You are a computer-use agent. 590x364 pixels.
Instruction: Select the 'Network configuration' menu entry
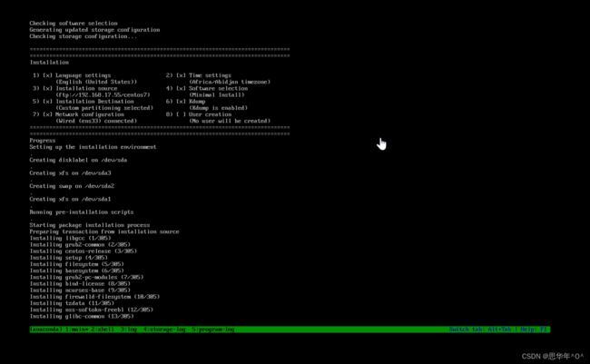coord(90,114)
